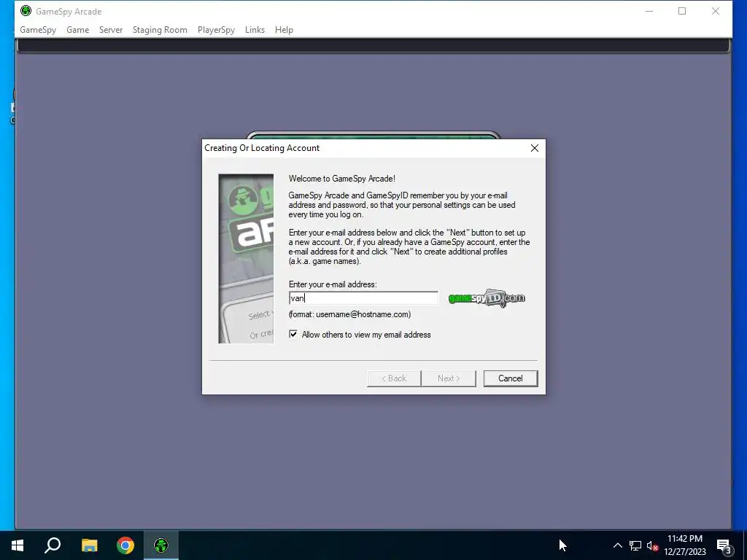Click the disabled Back button

pyautogui.click(x=394, y=378)
